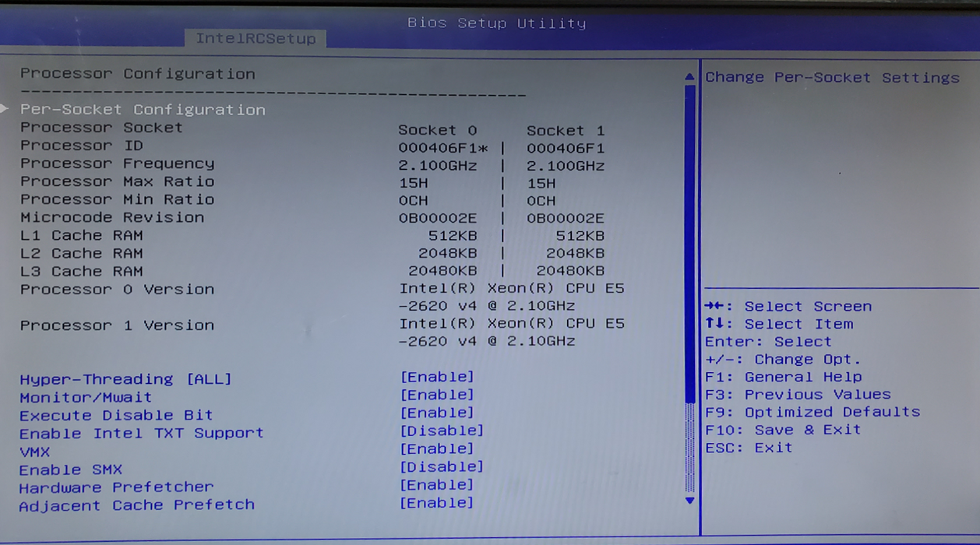980x545 pixels.
Task: Click the 'F3: Previous Values' hint
Action: tap(798, 394)
